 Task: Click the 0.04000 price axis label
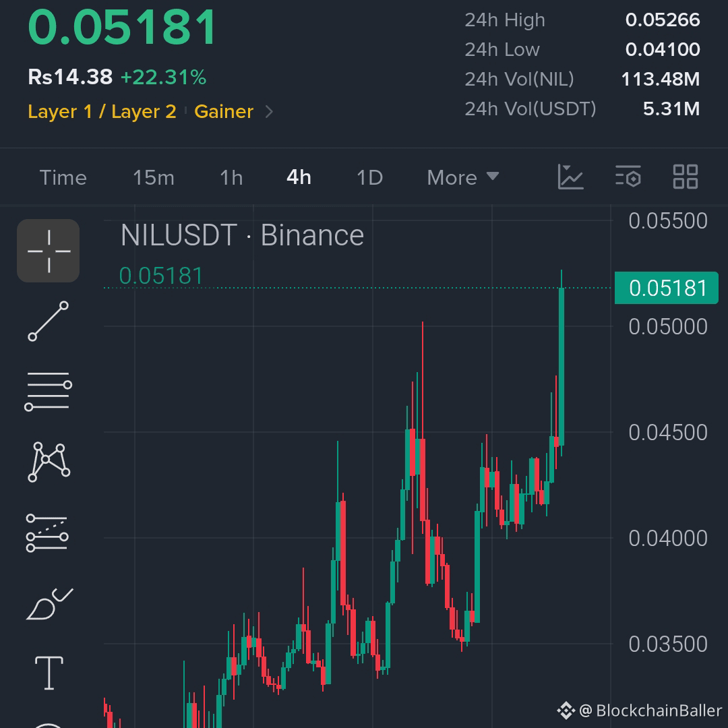(668, 539)
